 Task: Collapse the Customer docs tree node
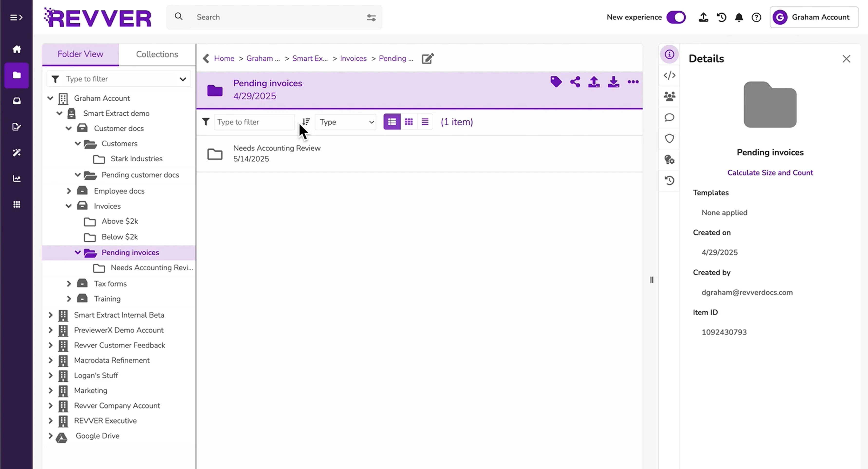tap(69, 128)
